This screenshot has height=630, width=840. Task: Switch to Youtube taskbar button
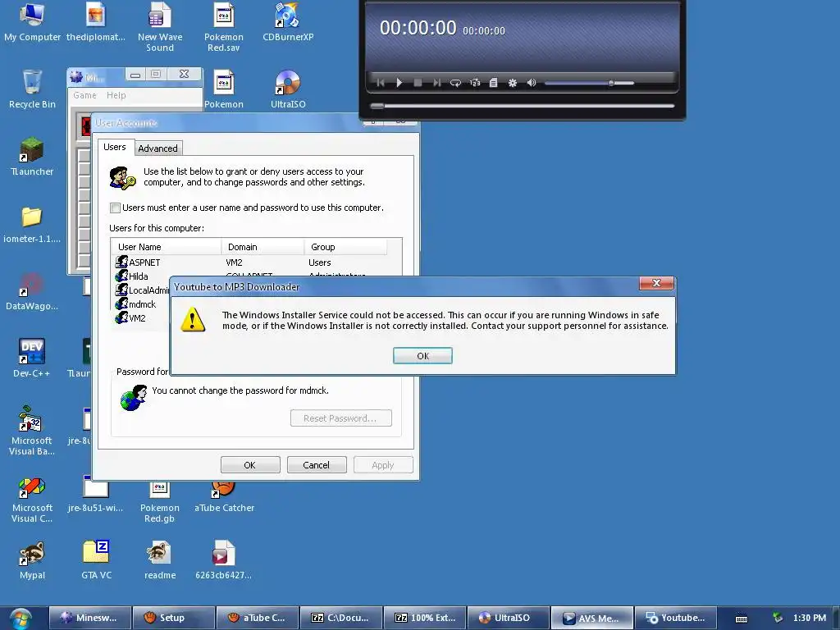pyautogui.click(x=675, y=618)
